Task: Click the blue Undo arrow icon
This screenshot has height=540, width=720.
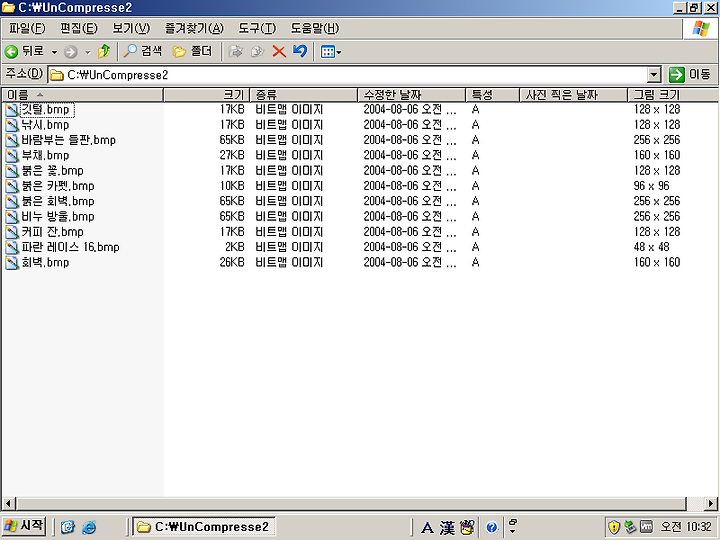Action: point(299,51)
